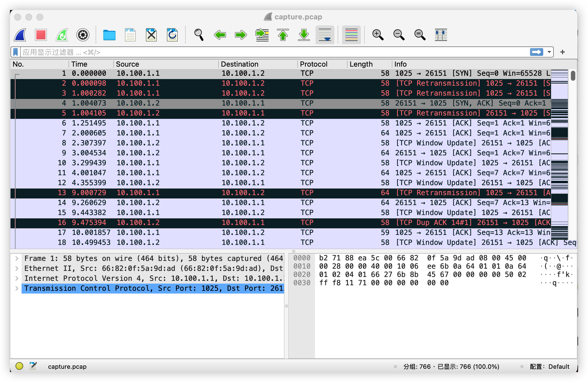The image size is (588, 382).
Task: Expand the Frame 1 tree row
Action: (17, 258)
